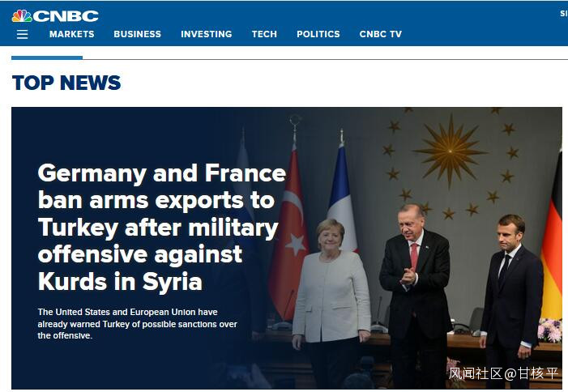Viewport: 568px width, 392px height.
Task: Switch to CNBC TV
Action: click(381, 34)
